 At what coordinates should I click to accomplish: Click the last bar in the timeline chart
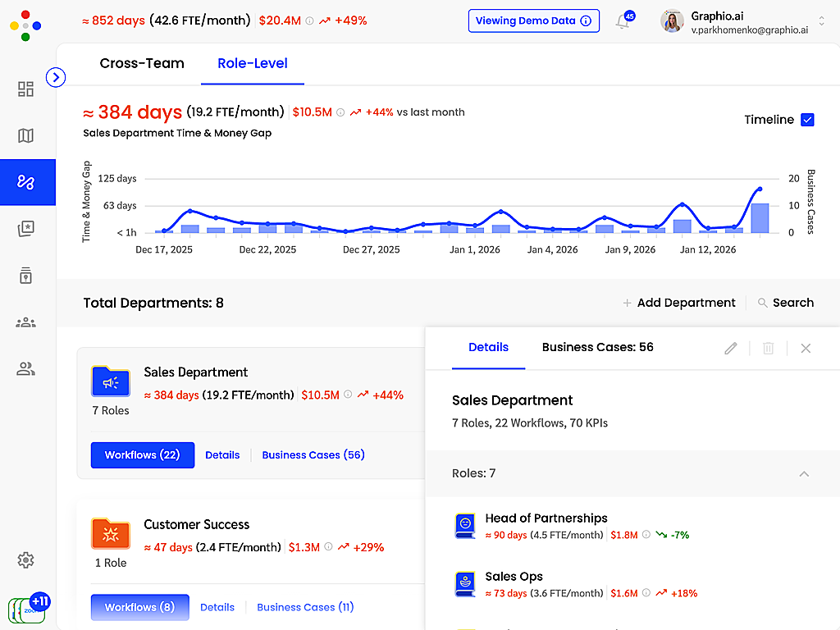pyautogui.click(x=760, y=218)
